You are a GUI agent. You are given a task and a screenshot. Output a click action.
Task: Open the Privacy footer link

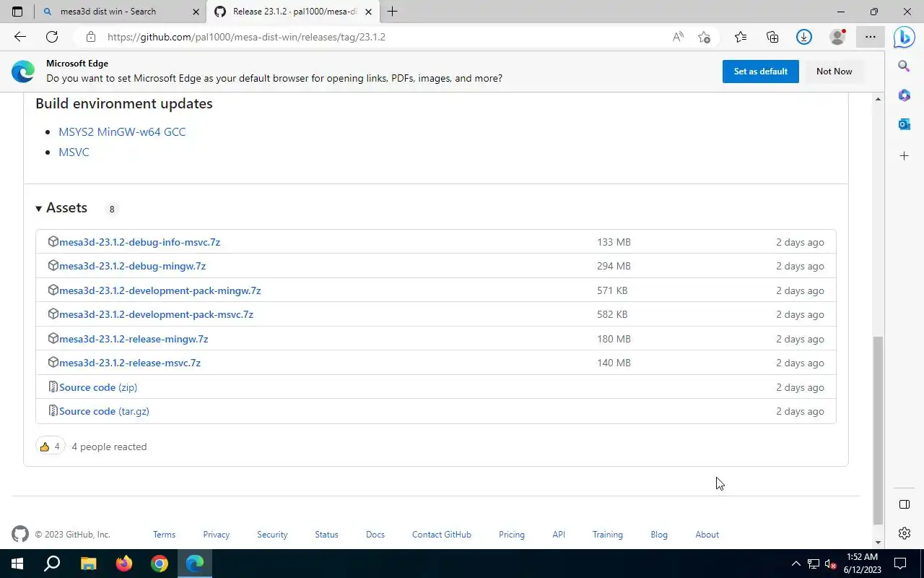[216, 535]
